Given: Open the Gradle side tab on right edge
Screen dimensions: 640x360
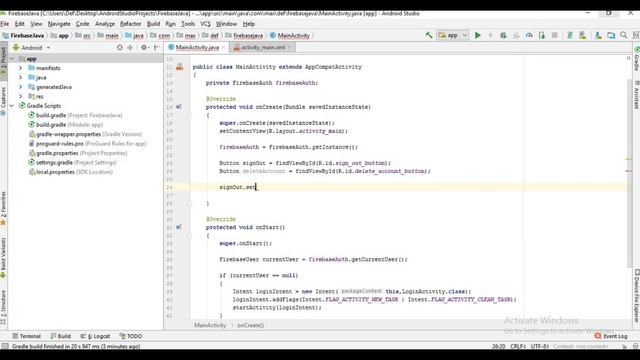Looking at the screenshot, I should click(x=636, y=59).
